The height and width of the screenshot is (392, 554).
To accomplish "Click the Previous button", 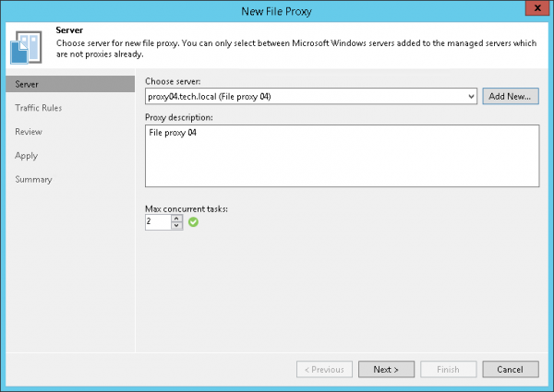I will (x=324, y=369).
